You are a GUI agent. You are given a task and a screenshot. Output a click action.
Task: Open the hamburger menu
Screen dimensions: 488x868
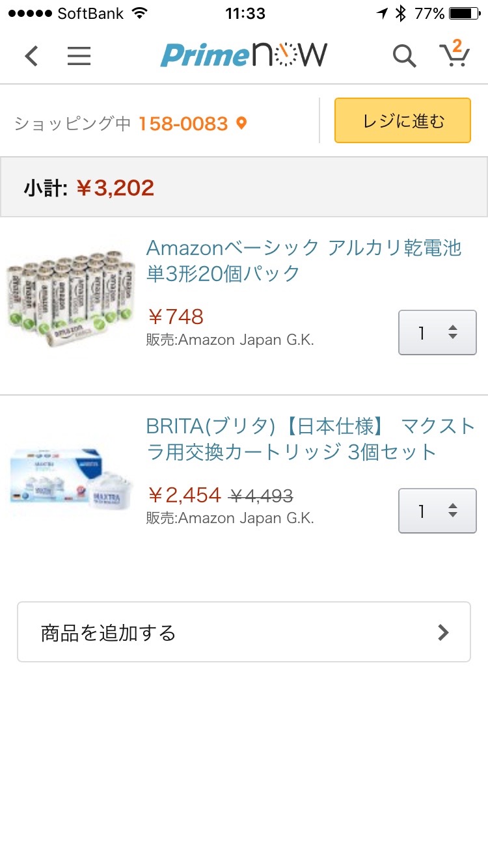tap(79, 56)
